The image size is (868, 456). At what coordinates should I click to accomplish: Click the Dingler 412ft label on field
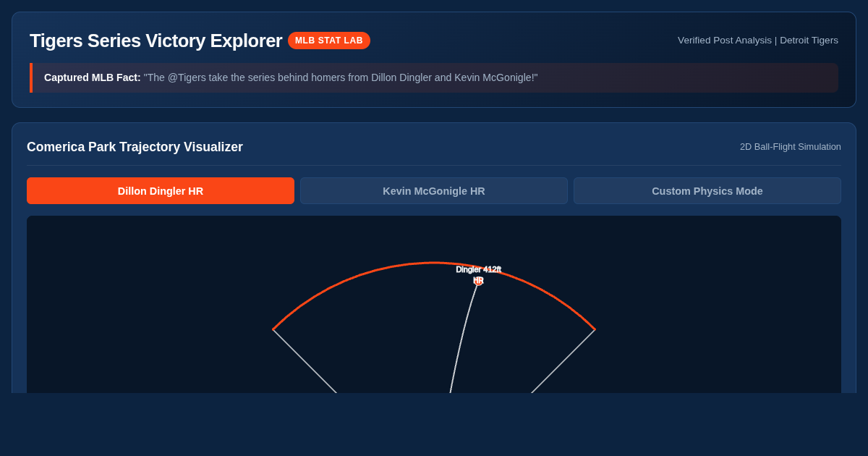[478, 269]
